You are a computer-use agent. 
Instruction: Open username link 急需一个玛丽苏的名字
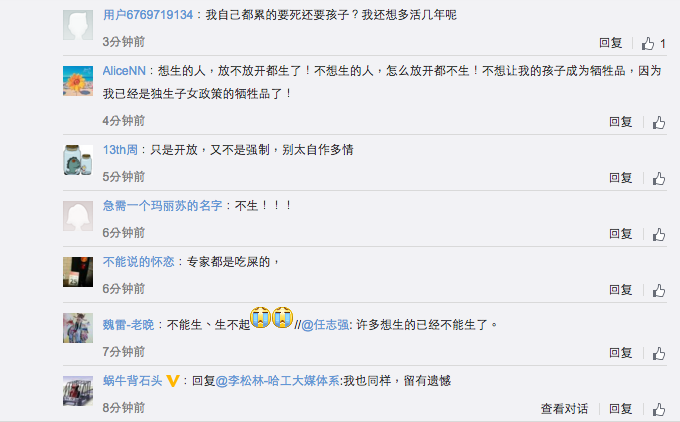pyautogui.click(x=163, y=206)
